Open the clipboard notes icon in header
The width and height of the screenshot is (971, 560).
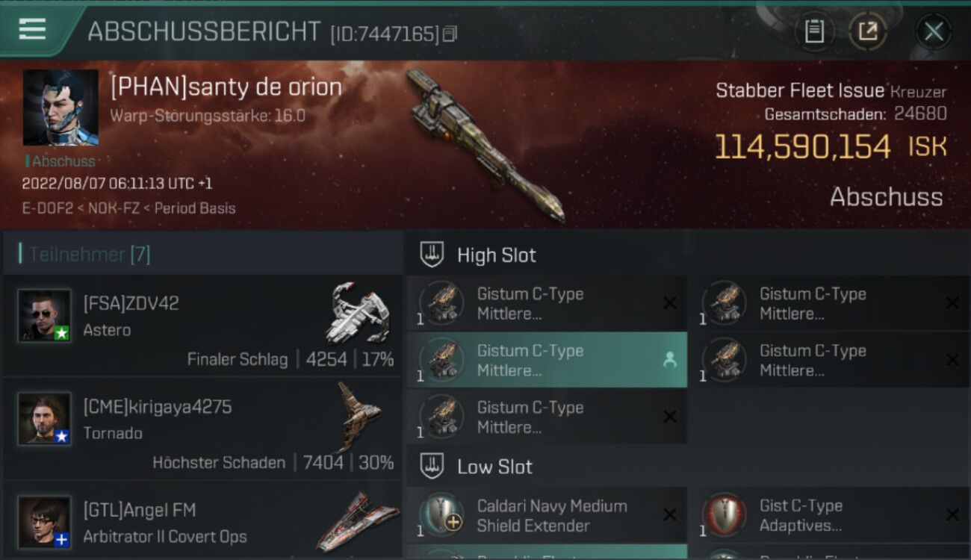point(814,31)
